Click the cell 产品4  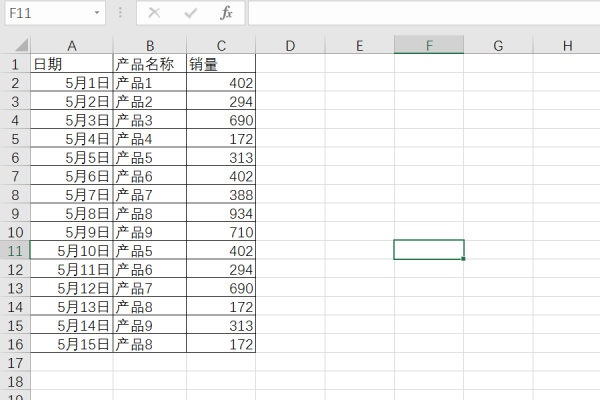pyautogui.click(x=150, y=139)
